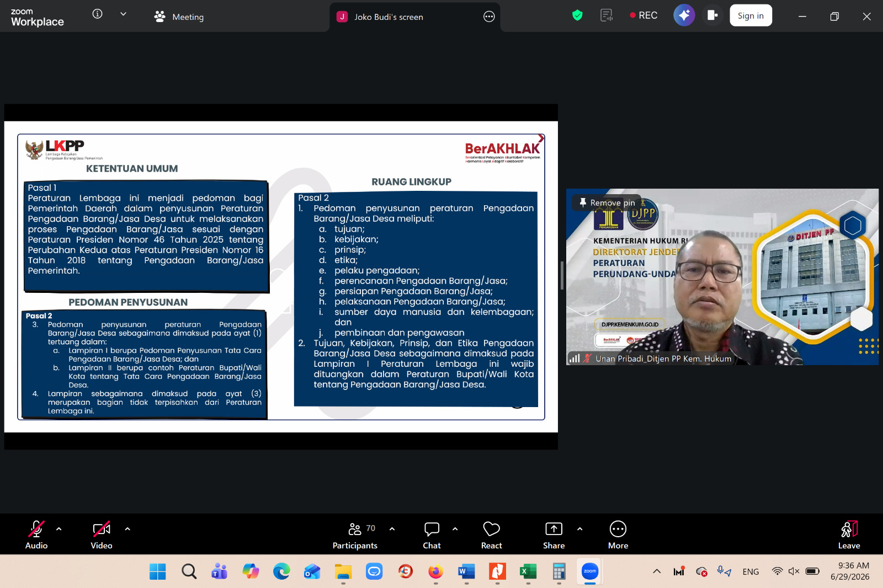The image size is (883, 588).
Task: Open the meeting notes icon near REC
Action: click(x=607, y=15)
